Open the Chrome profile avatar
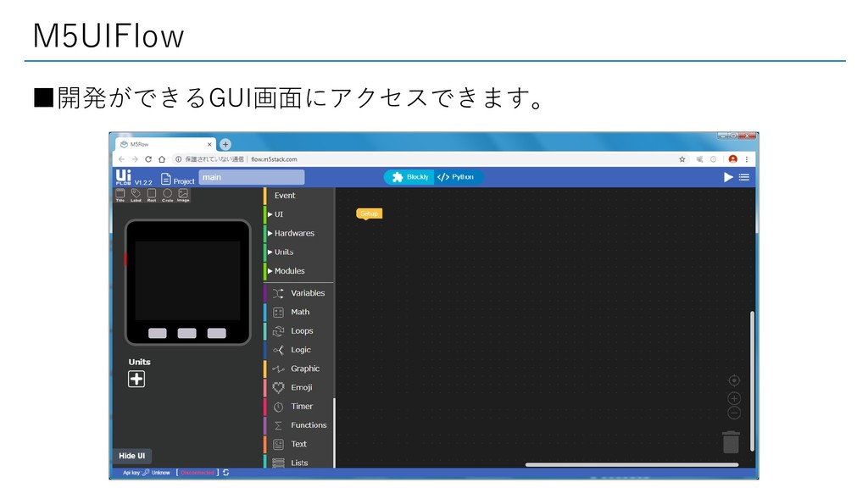 tap(733, 158)
